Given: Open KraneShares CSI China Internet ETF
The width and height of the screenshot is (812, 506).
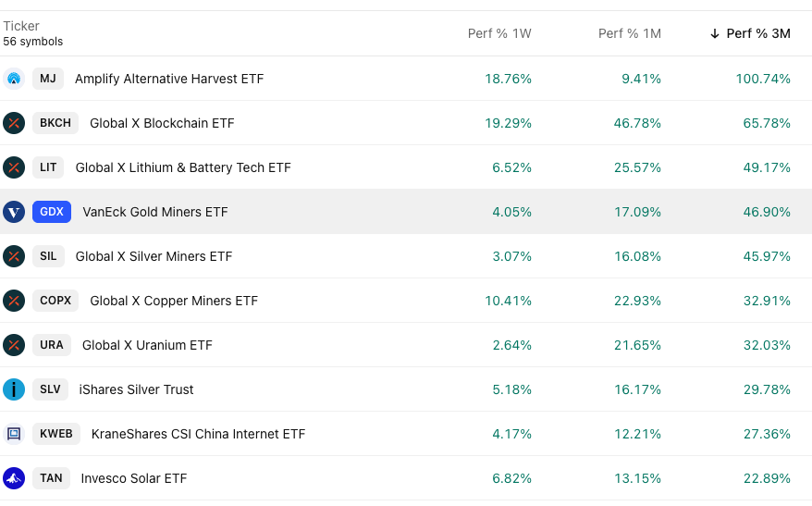Looking at the screenshot, I should [x=198, y=434].
